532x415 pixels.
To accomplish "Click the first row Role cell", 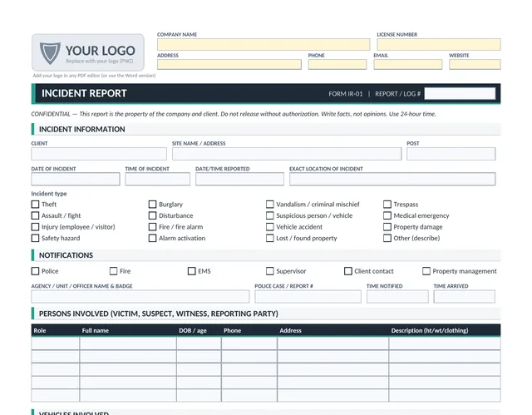I will (56, 343).
